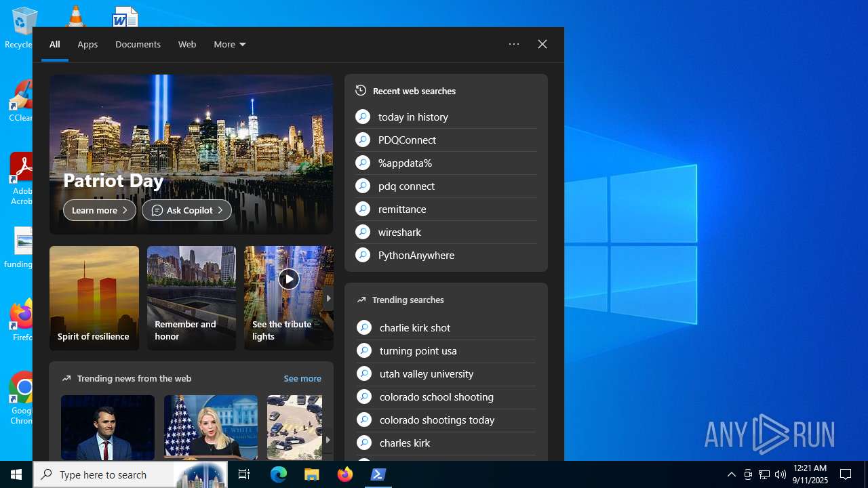Screen dimensions: 868x488
Task: Click the Recent web searches heading
Action: coord(414,91)
